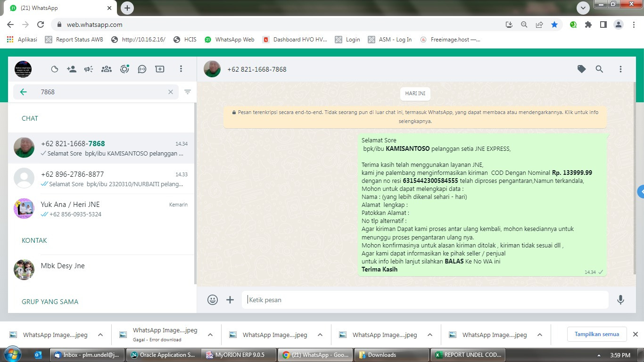The height and width of the screenshot is (362, 644).
Task: Open a new browser tab
Action: 127,8
